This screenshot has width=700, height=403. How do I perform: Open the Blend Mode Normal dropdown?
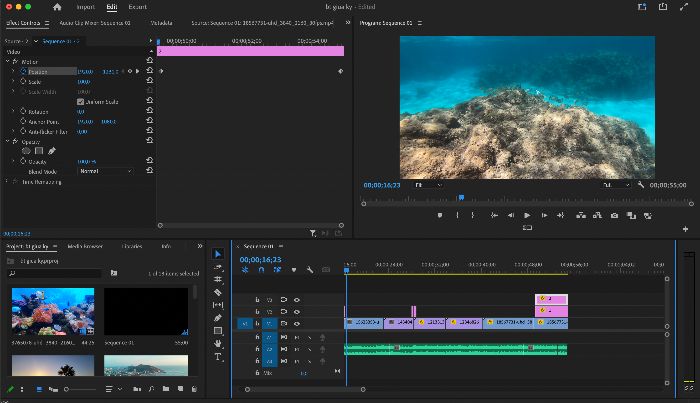coord(106,171)
